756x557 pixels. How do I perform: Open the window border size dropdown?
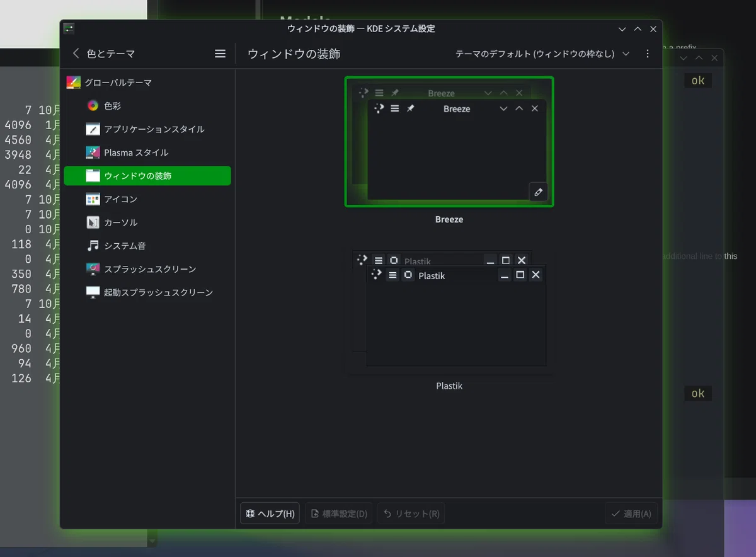point(542,54)
